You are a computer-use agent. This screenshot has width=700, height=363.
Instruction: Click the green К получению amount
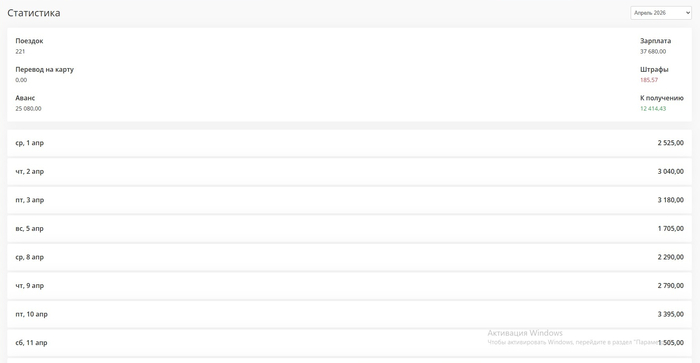[x=653, y=108]
